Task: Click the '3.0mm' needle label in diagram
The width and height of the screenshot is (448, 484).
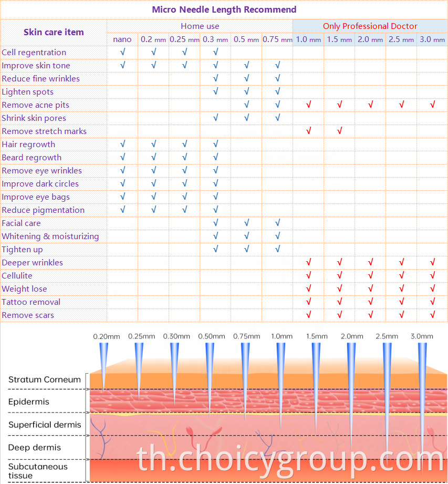Action: pyautogui.click(x=422, y=336)
